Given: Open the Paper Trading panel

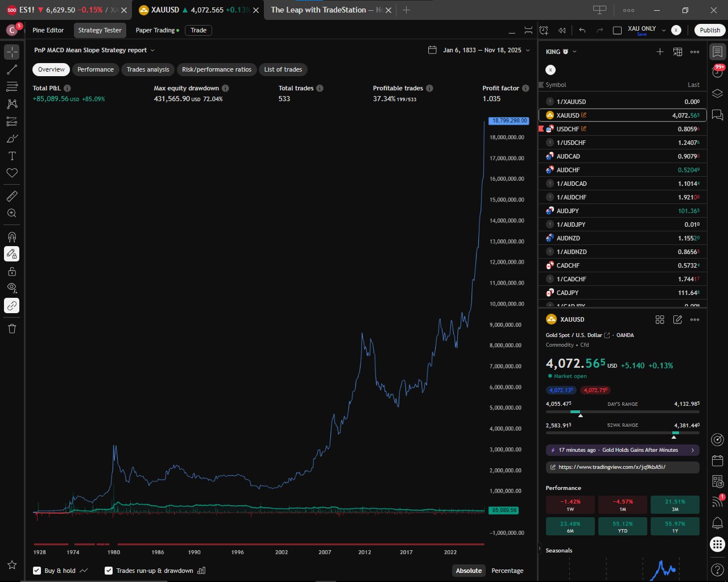Looking at the screenshot, I should (157, 30).
